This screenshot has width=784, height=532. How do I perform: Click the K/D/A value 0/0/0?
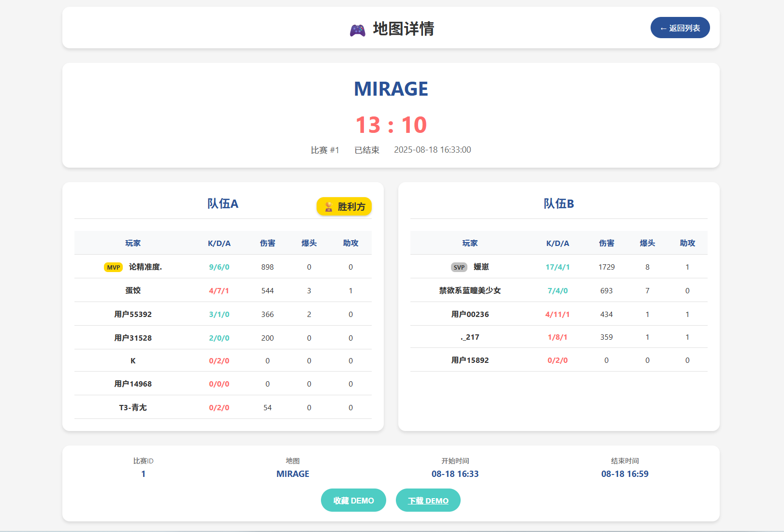click(219, 384)
